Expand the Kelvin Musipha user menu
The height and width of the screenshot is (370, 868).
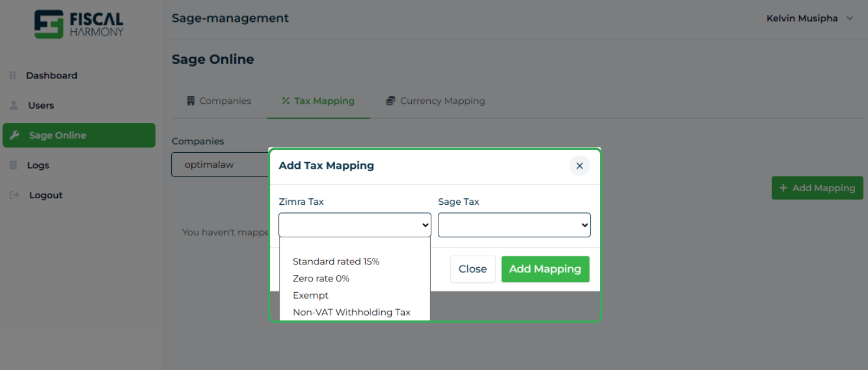point(810,18)
